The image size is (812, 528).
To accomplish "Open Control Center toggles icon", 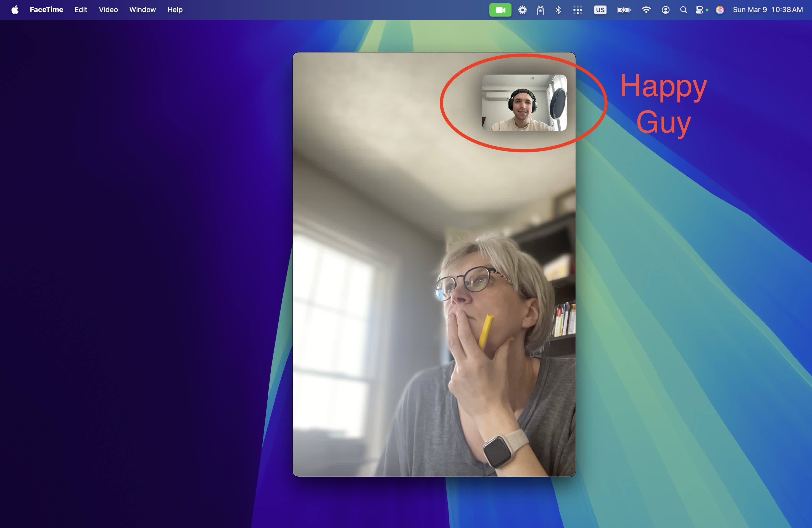I will click(699, 10).
